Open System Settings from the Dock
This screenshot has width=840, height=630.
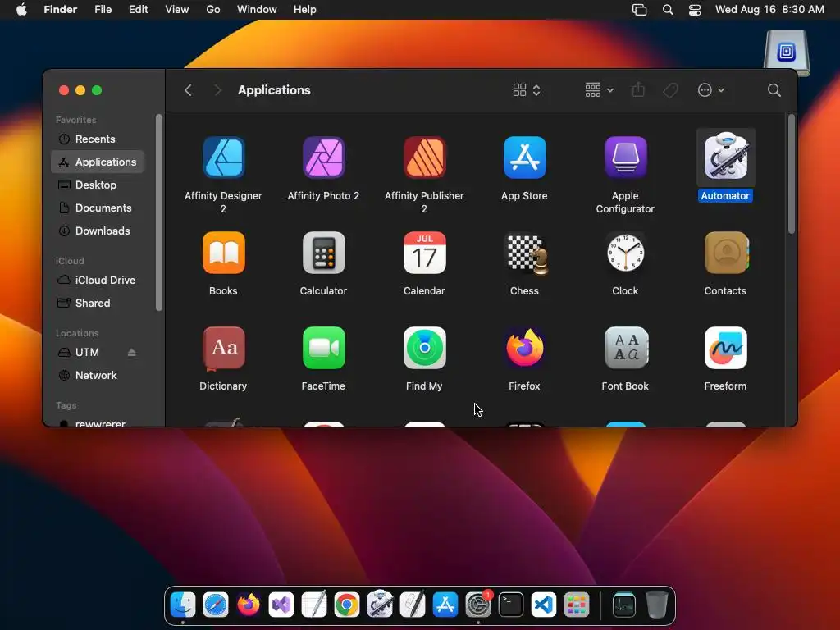pyautogui.click(x=478, y=605)
